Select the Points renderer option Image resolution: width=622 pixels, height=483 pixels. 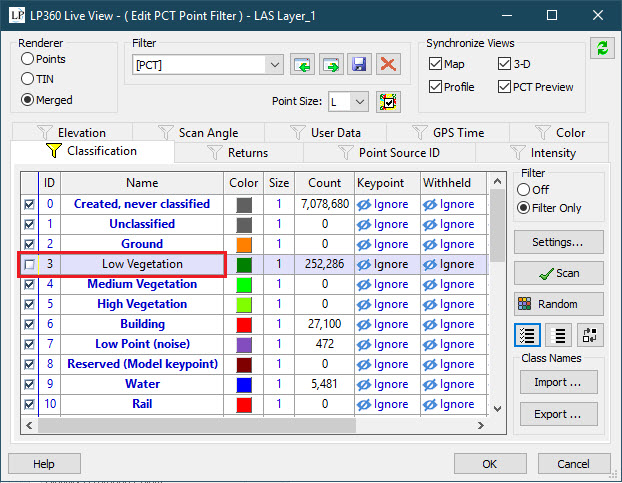[43, 59]
